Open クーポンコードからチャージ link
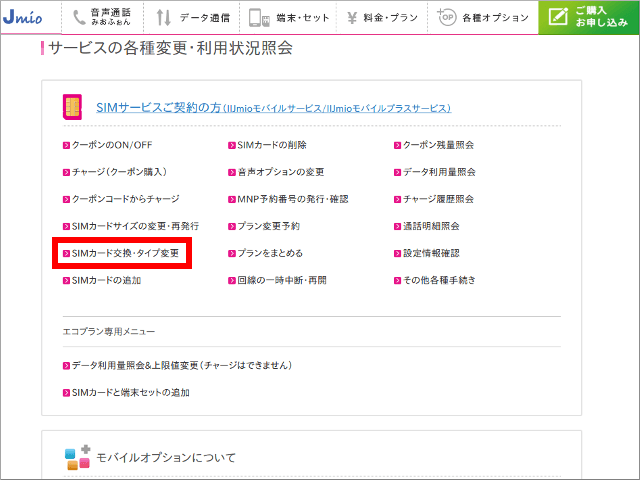640x480 pixels. (125, 199)
